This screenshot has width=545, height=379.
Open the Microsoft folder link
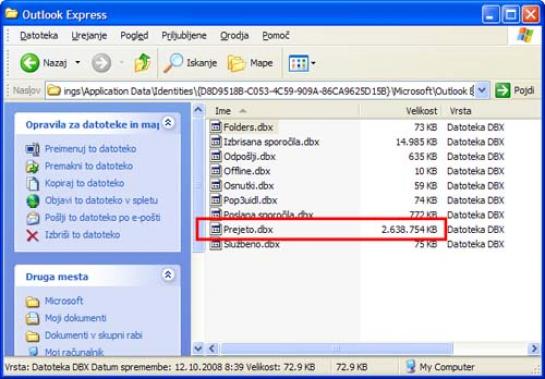(64, 301)
